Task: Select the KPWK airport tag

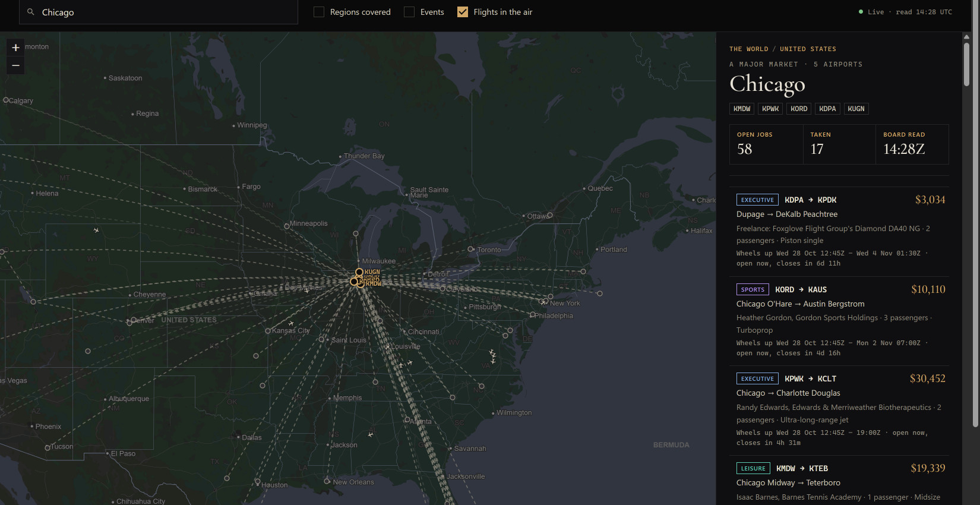Action: pyautogui.click(x=770, y=109)
